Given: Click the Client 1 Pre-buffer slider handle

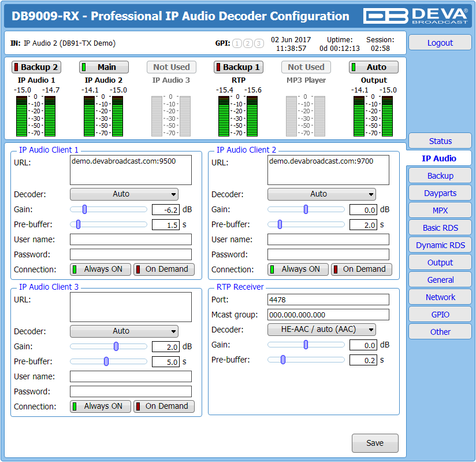Looking at the screenshot, I should point(79,224).
